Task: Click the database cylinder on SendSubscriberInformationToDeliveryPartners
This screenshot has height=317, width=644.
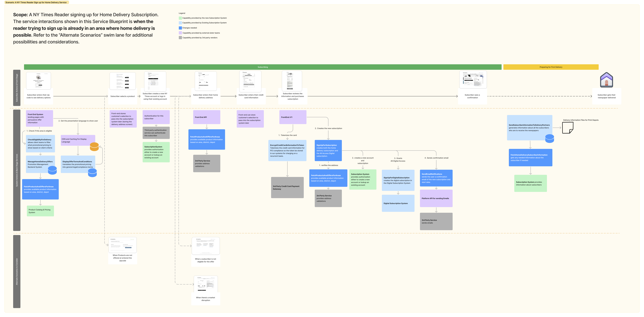Action: click(x=550, y=139)
